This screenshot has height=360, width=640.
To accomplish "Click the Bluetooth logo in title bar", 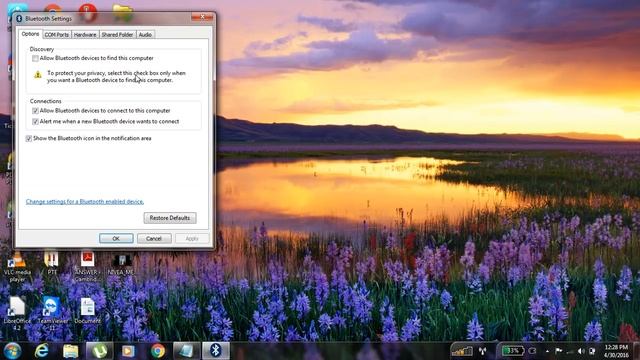I will click(x=19, y=19).
